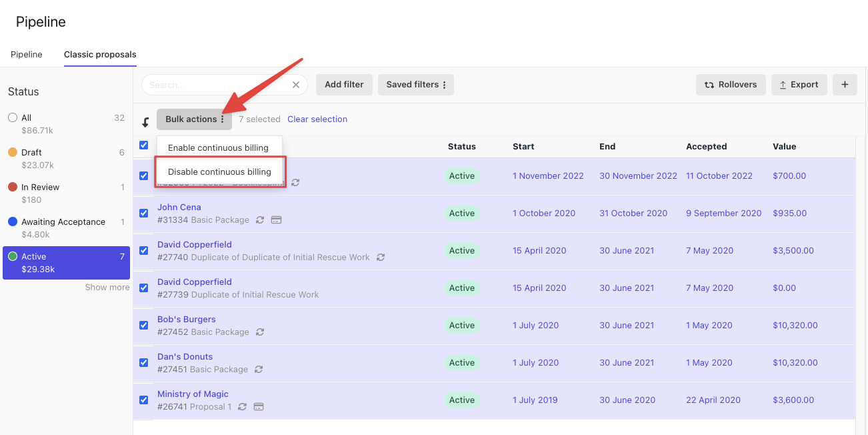Click the $935.00 value cell
This screenshot has width=868, height=435.
[789, 213]
